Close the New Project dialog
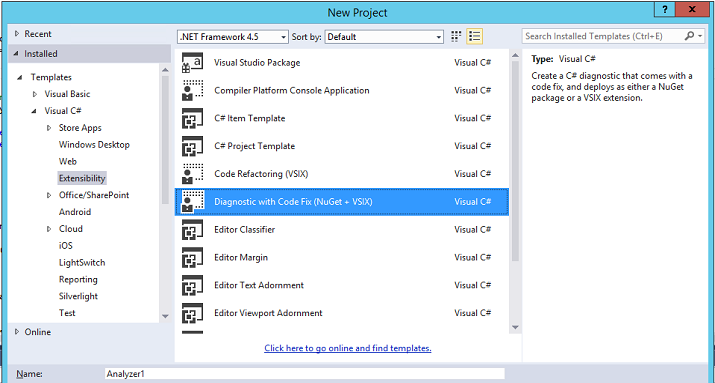 tap(692, 10)
